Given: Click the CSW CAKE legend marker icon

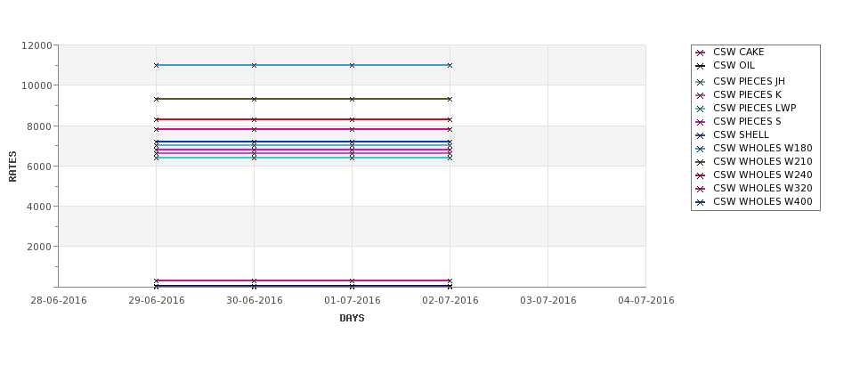Looking at the screenshot, I should [701, 53].
